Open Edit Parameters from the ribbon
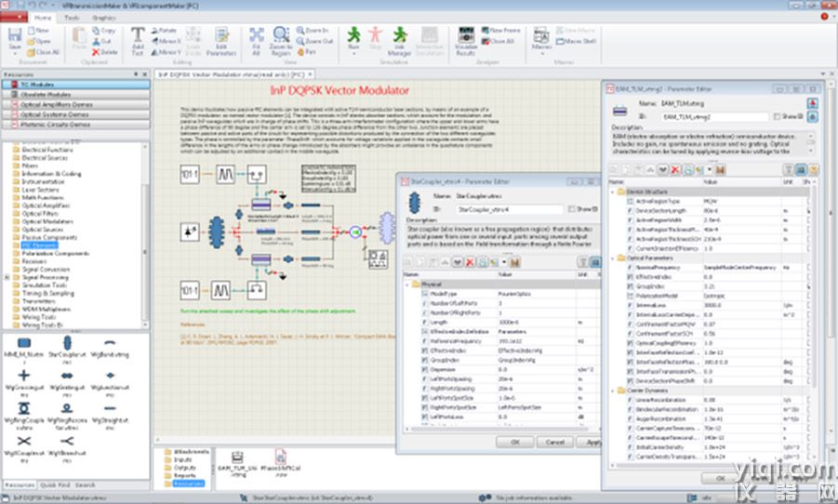 pos(220,41)
